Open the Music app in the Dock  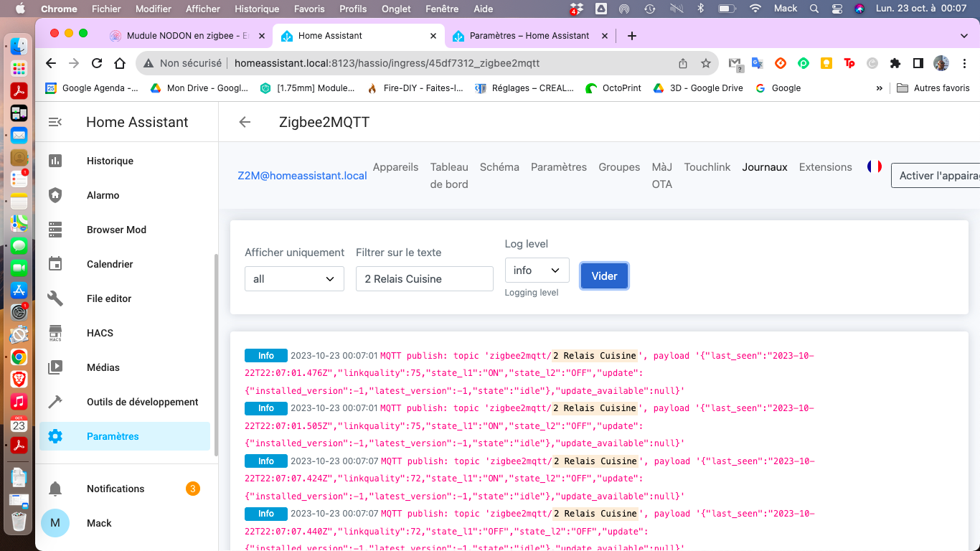coord(19,401)
